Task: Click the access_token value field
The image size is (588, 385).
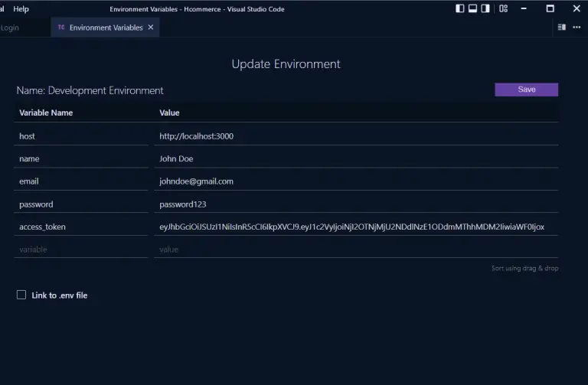Action: pos(356,227)
